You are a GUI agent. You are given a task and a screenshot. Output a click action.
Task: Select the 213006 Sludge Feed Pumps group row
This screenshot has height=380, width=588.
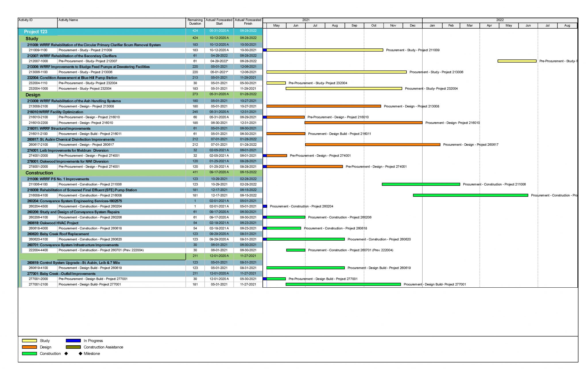[x=142, y=67]
